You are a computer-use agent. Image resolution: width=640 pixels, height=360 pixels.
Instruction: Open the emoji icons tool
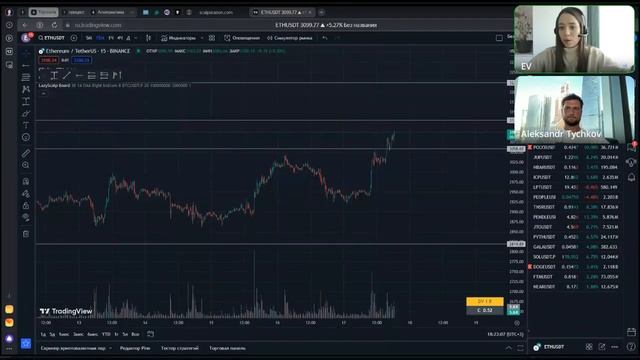[26, 138]
